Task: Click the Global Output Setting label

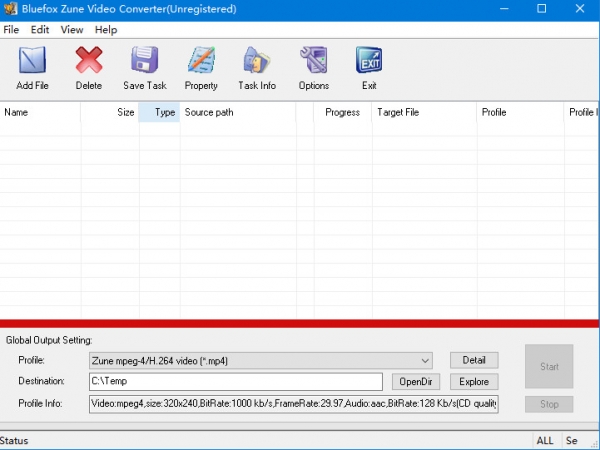Action: point(49,340)
